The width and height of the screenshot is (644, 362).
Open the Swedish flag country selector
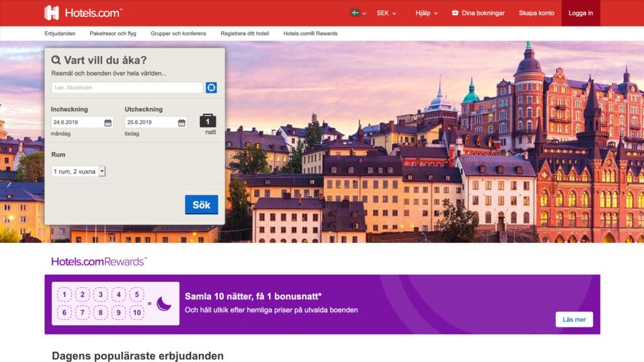coord(358,13)
